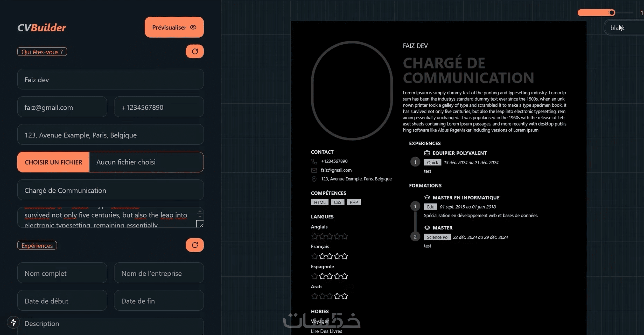Click the orange zoom slider handle

(612, 13)
